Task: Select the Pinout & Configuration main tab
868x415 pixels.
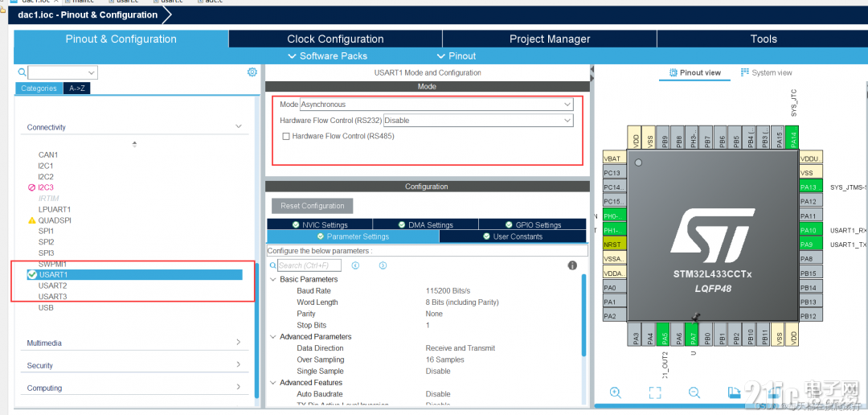Action: [x=121, y=39]
